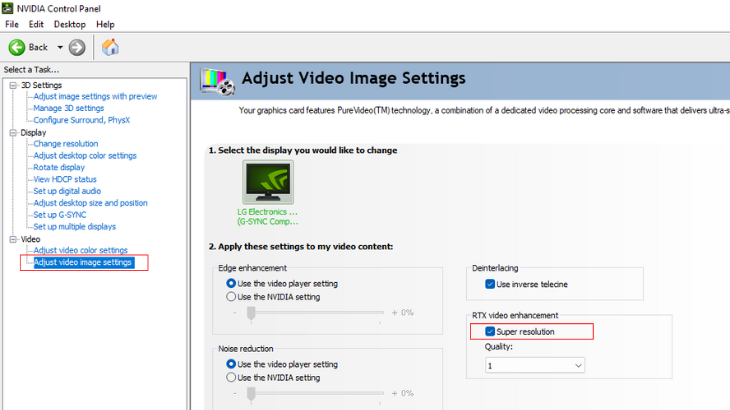Click the Home icon in toolbar
Image resolution: width=730 pixels, height=410 pixels.
point(110,47)
